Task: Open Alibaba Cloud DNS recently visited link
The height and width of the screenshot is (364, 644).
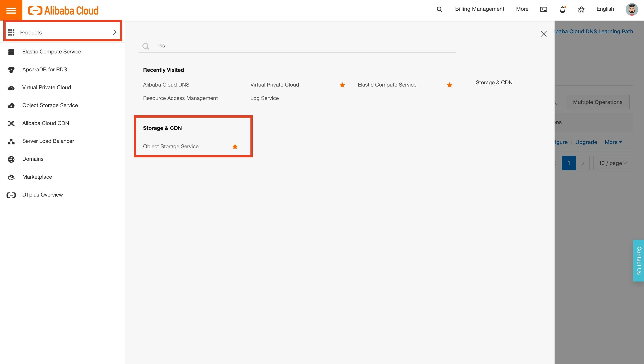Action: coord(166,85)
